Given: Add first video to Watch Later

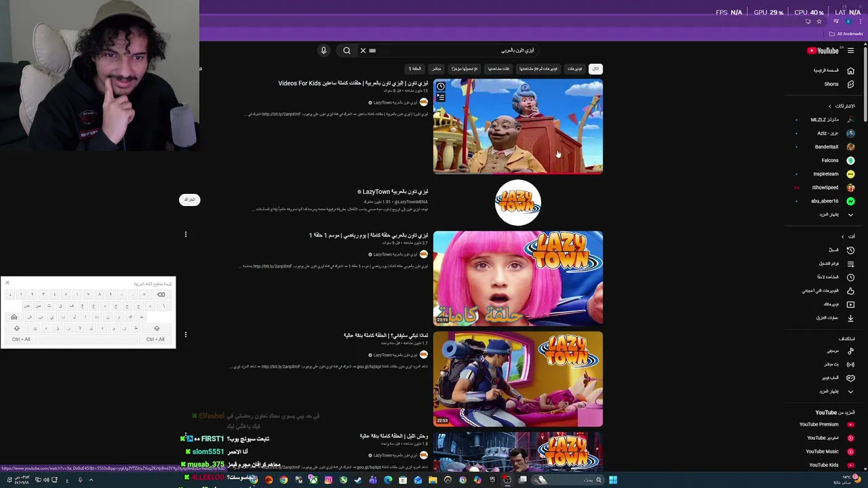Looking at the screenshot, I should 441,87.
